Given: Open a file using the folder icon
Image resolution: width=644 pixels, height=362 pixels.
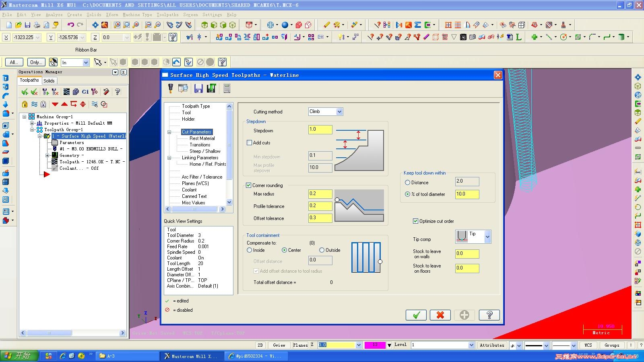Looking at the screenshot, I should 19,25.
